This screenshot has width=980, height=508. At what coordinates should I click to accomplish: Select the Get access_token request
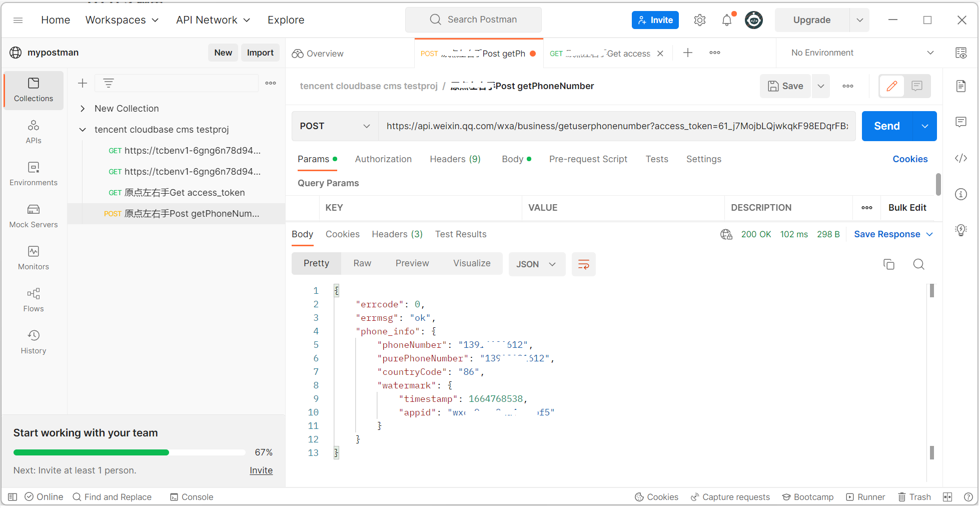[x=177, y=193]
